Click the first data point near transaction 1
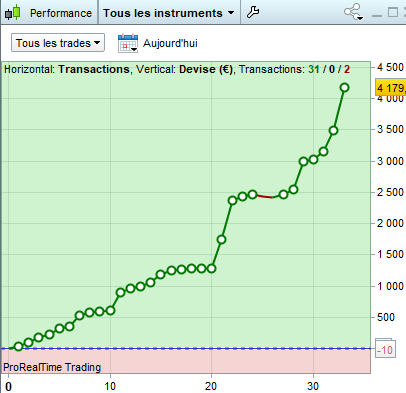The image size is (406, 393). point(18,346)
